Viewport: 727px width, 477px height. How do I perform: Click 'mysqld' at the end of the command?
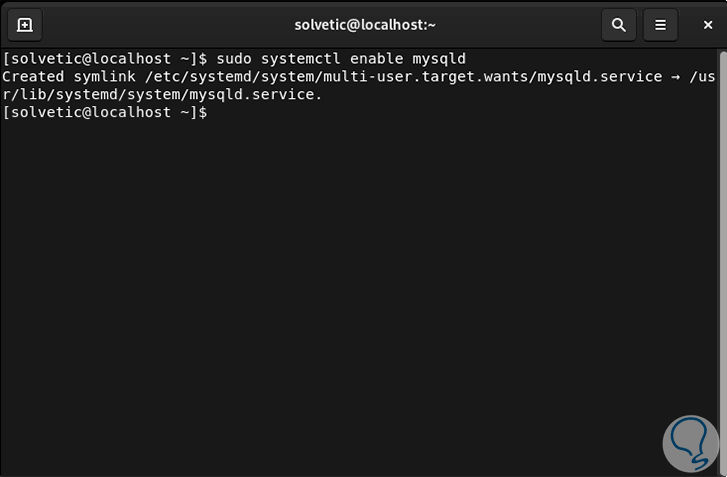(439, 58)
